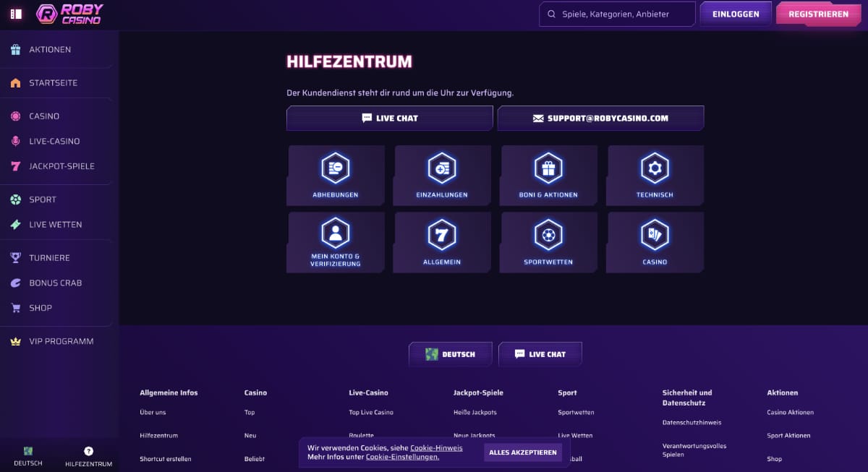Open the Über uns footer link
This screenshot has height=472, width=868.
pyautogui.click(x=153, y=412)
